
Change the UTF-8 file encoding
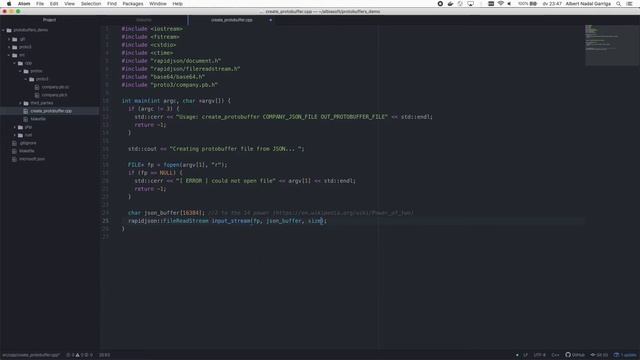coord(539,355)
